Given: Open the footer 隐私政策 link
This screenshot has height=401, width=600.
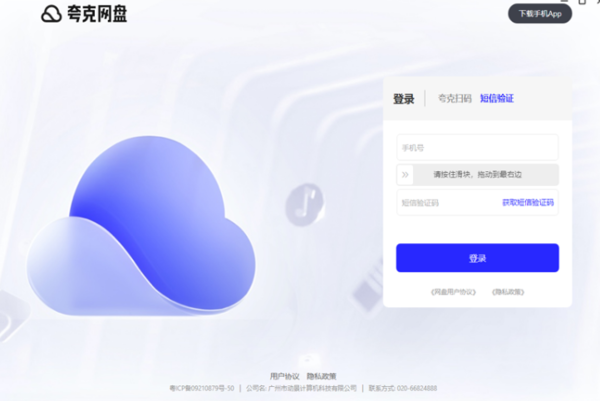Looking at the screenshot, I should (x=321, y=376).
